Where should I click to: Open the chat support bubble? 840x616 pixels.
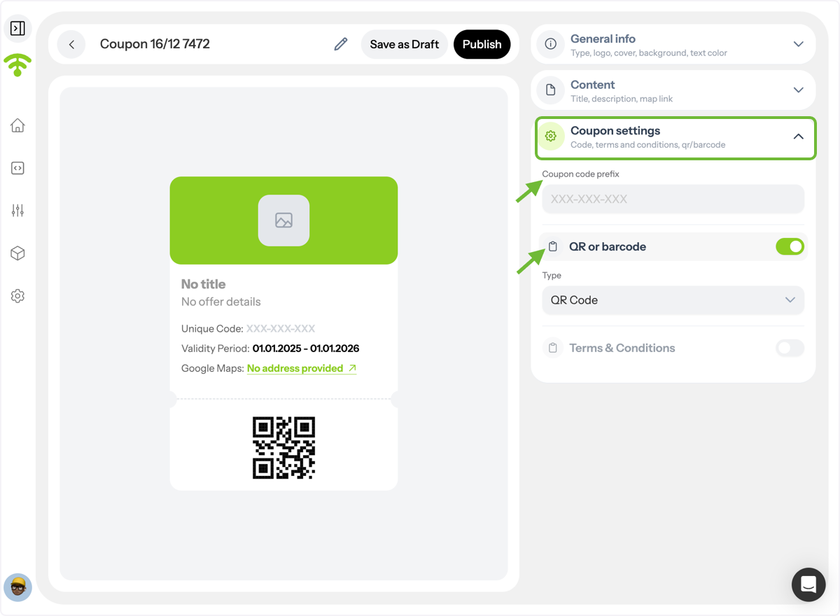(808, 584)
